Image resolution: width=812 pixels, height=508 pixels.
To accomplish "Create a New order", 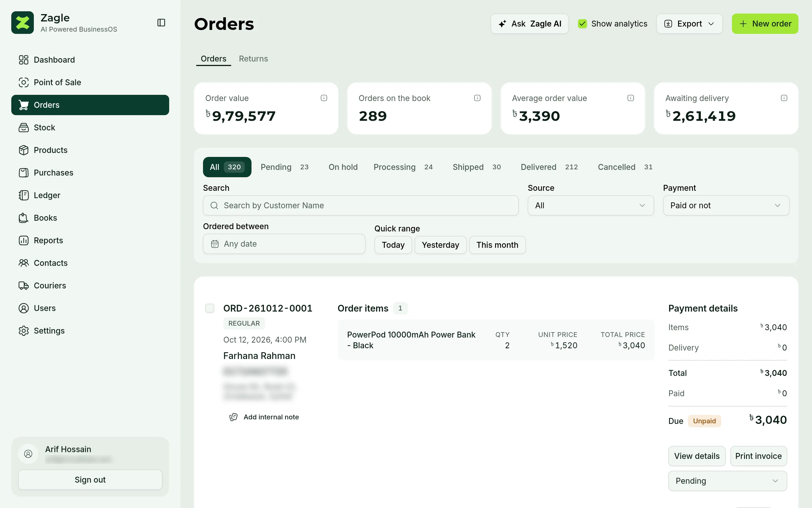I will 765,24.
